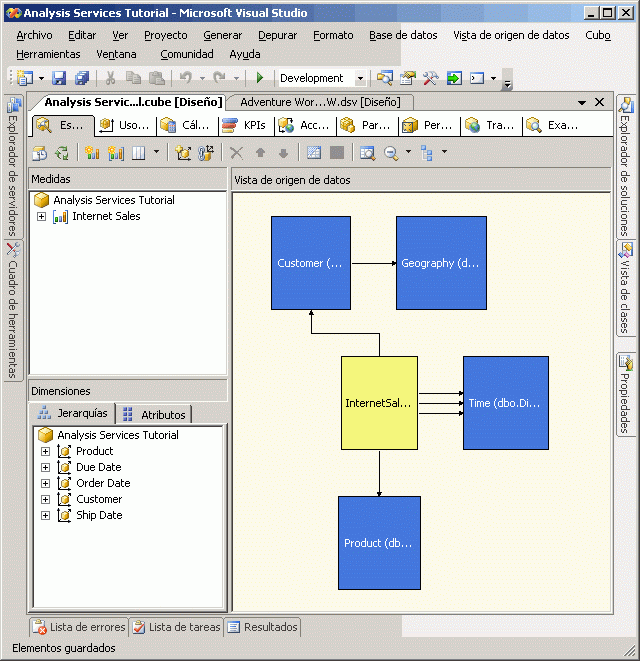
Task: Click the Undo arrow icon
Action: click(x=186, y=78)
